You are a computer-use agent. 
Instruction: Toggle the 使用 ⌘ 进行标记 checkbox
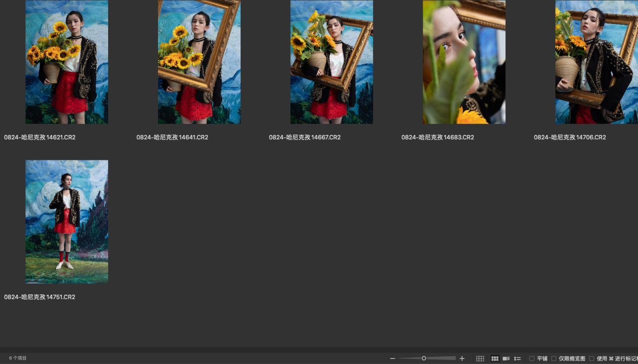pyautogui.click(x=592, y=359)
